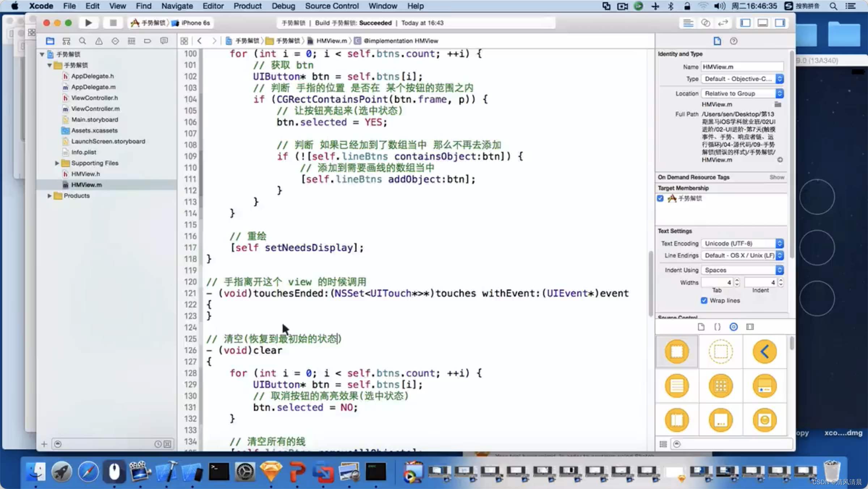
Task: Select HMView.m in file navigator
Action: point(86,184)
